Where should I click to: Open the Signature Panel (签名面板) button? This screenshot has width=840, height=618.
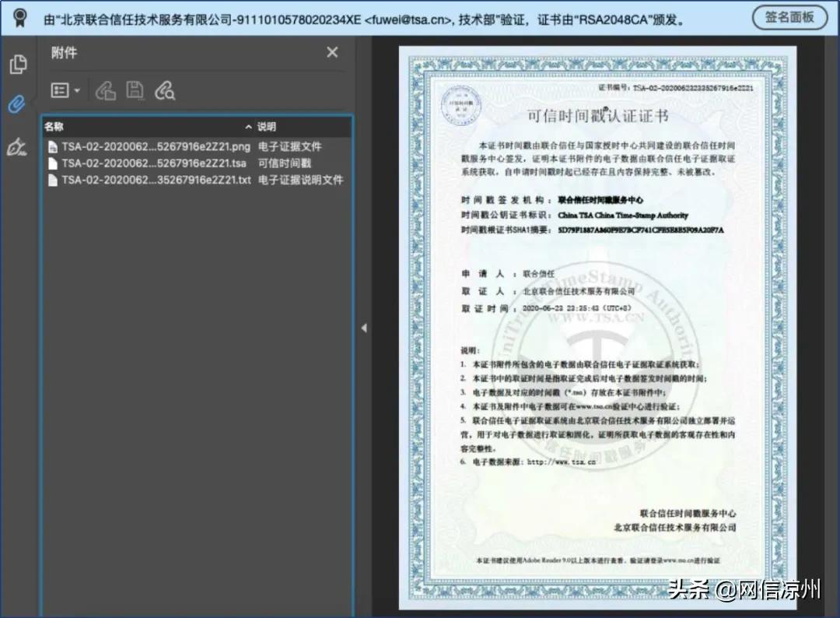789,18
